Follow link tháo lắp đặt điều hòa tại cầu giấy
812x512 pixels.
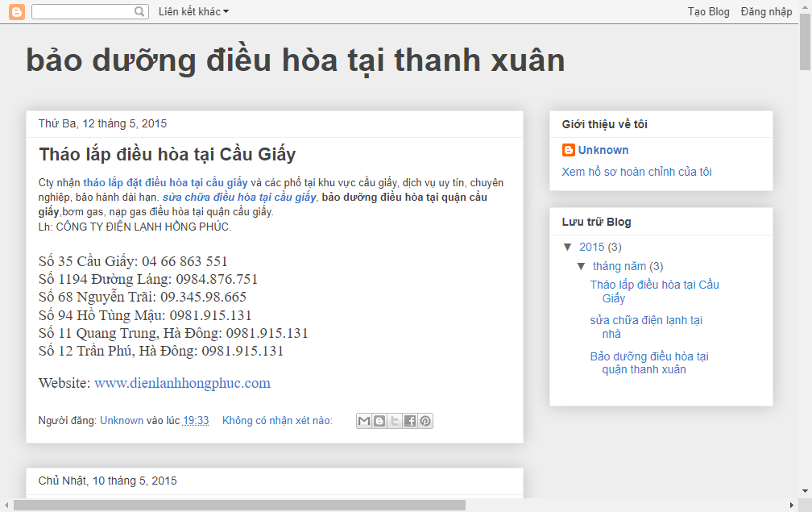(165, 182)
